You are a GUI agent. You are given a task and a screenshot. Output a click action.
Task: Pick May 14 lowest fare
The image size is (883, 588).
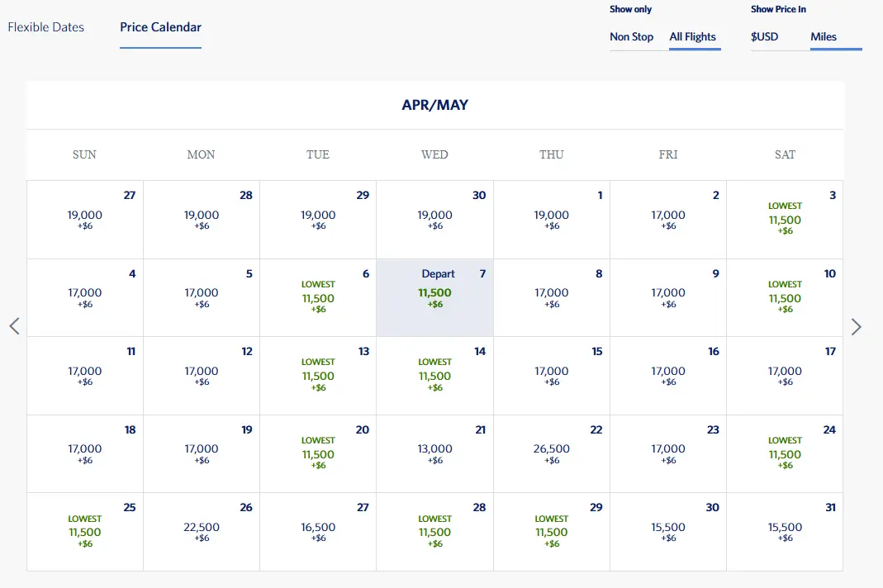pyautogui.click(x=434, y=376)
